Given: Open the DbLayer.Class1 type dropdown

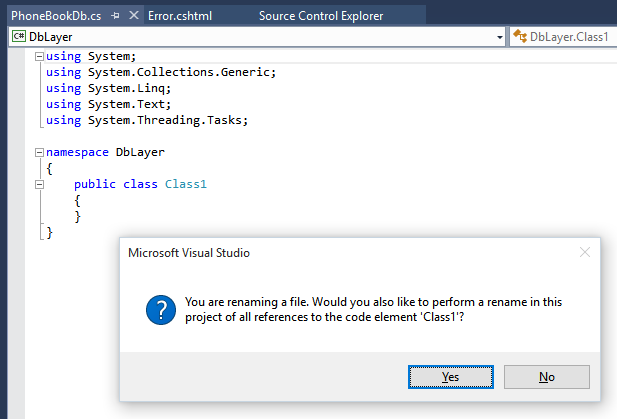Looking at the screenshot, I should (563, 37).
